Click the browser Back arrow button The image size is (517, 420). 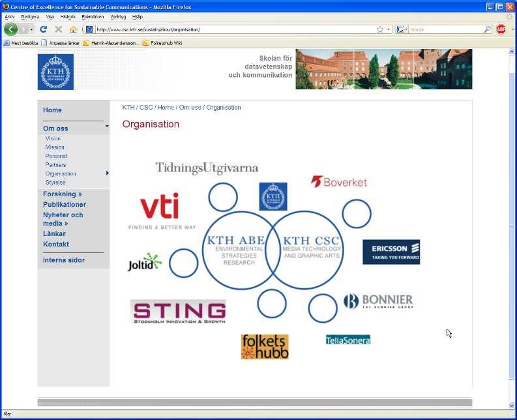(10, 30)
